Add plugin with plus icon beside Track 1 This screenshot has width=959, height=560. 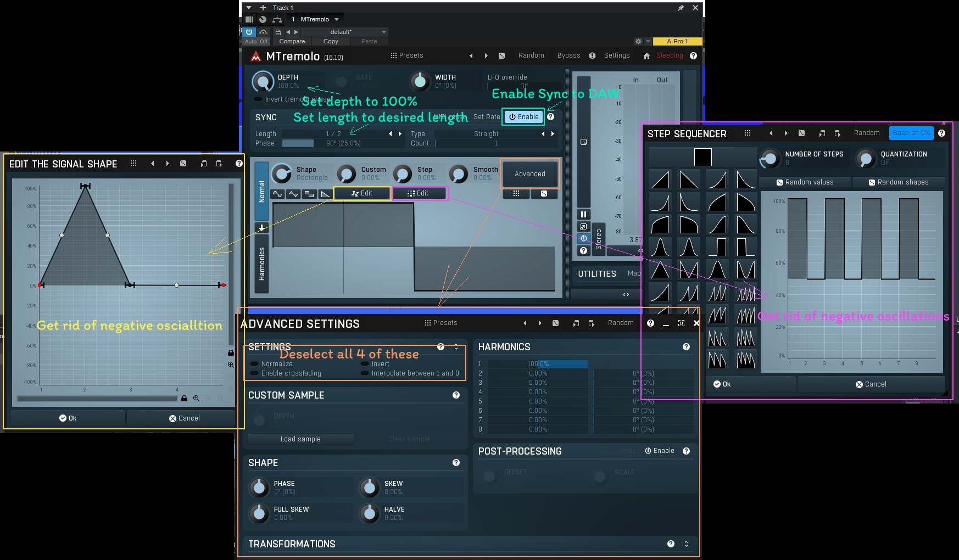click(263, 8)
